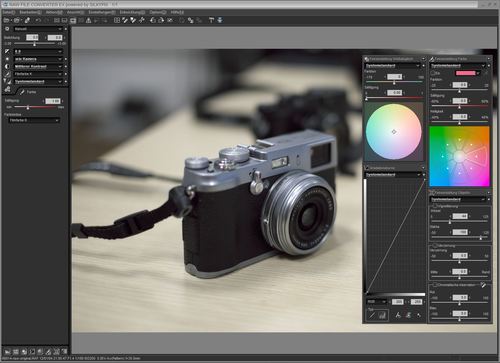Enable the Vignettierung checkbox

(x=435, y=206)
